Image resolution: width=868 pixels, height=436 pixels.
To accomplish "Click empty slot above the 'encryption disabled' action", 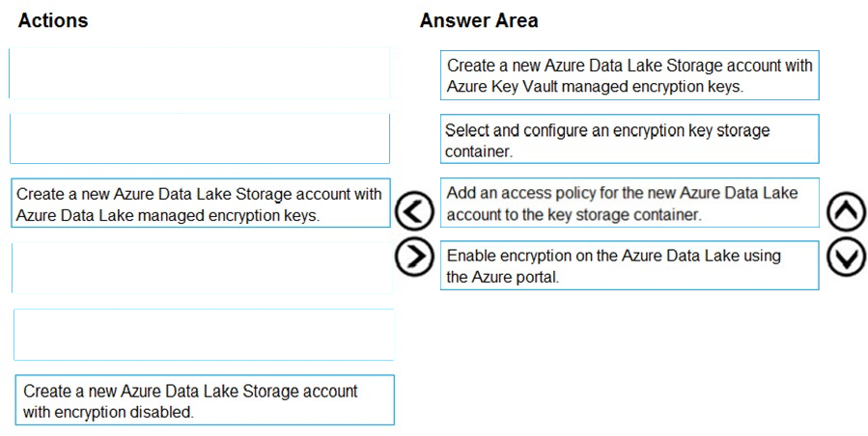I will [x=204, y=335].
